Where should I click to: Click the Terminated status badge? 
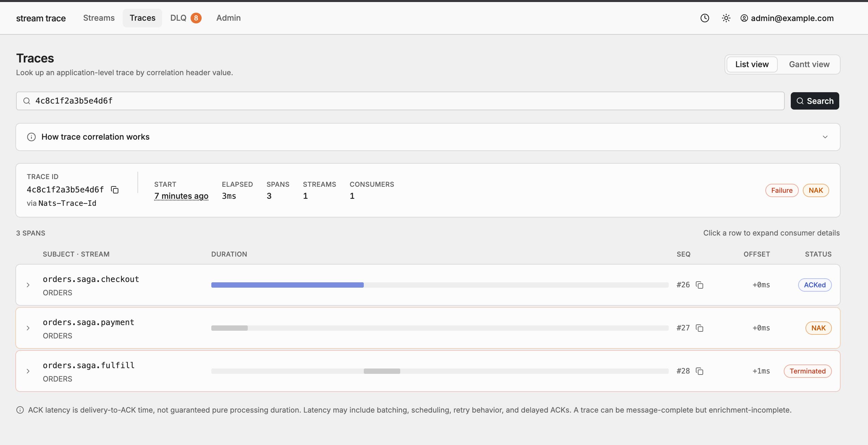point(807,371)
